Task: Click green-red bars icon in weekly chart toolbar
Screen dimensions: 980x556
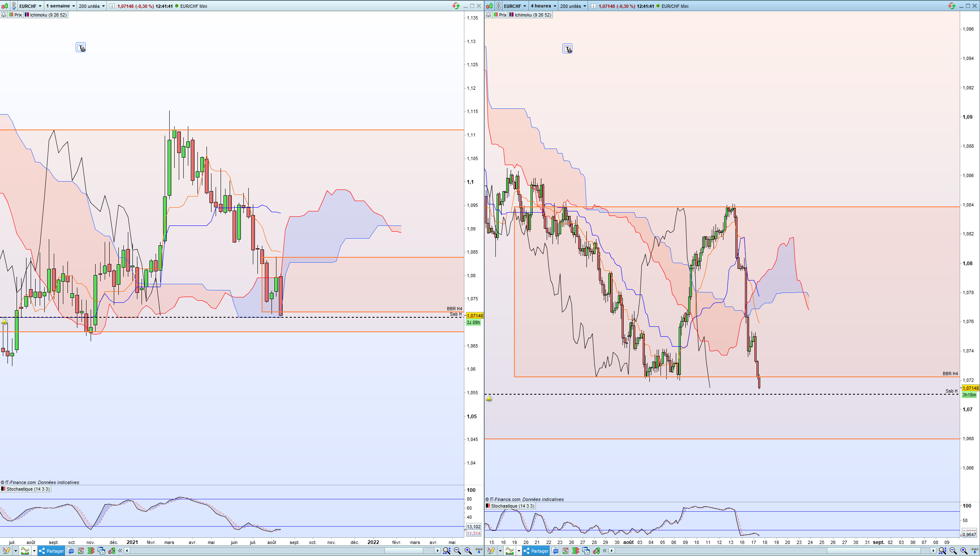Action: 91,551
